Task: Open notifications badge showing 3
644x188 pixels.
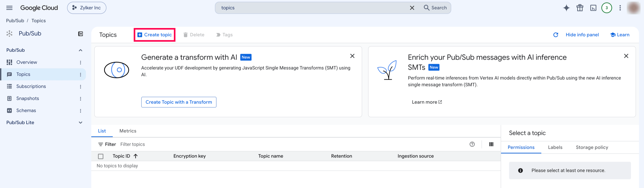Action: pos(607,8)
